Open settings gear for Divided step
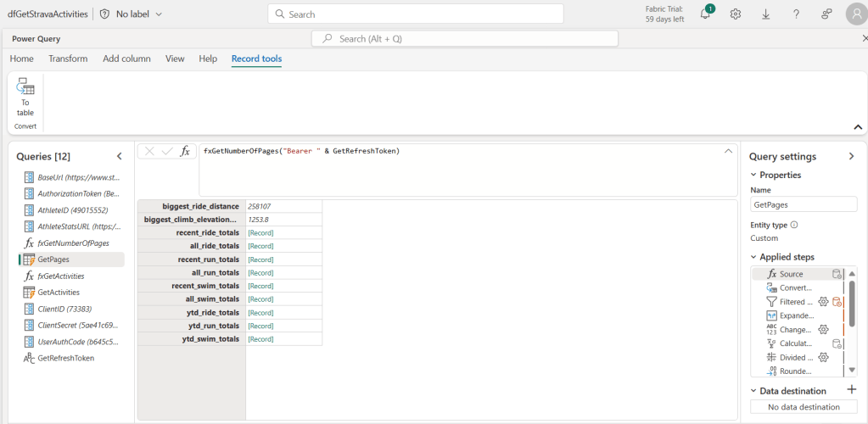This screenshot has width=868, height=424. click(822, 357)
